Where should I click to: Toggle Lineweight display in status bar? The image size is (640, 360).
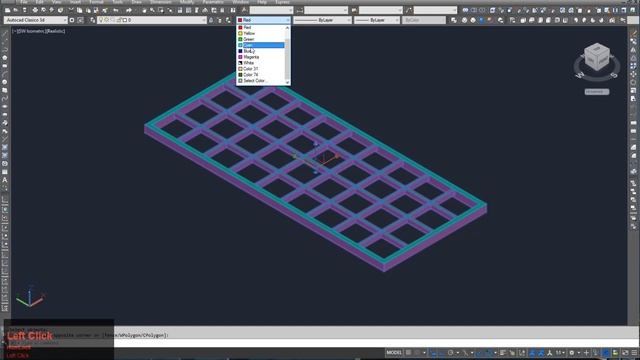click(x=503, y=353)
